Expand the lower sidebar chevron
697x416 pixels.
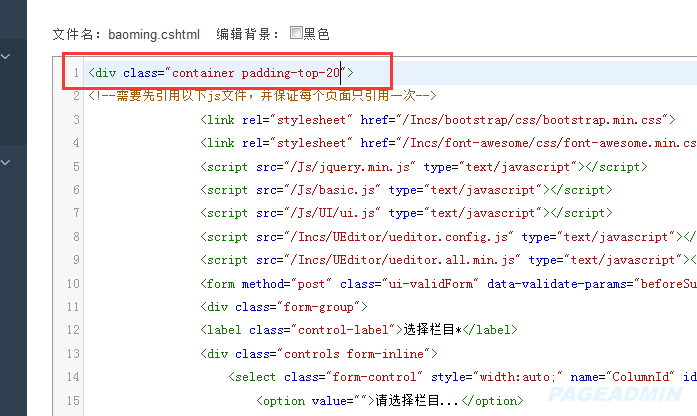pos(5,162)
